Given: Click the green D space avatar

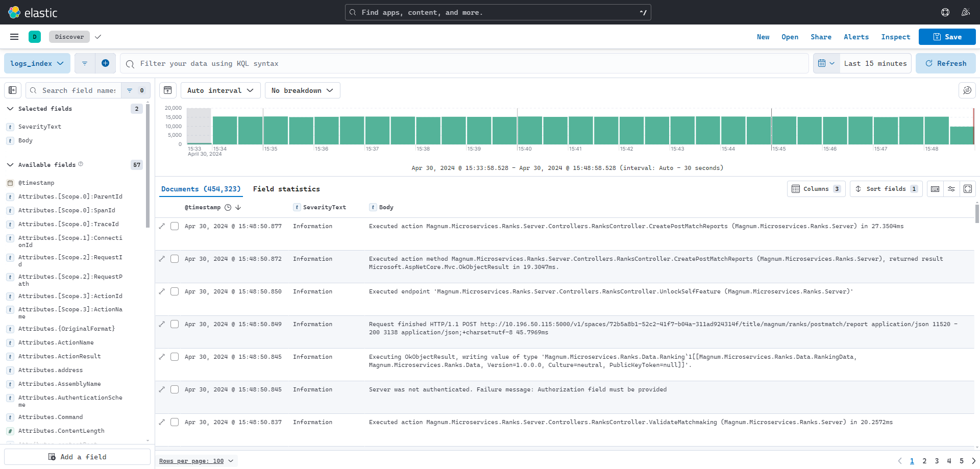Looking at the screenshot, I should 35,37.
